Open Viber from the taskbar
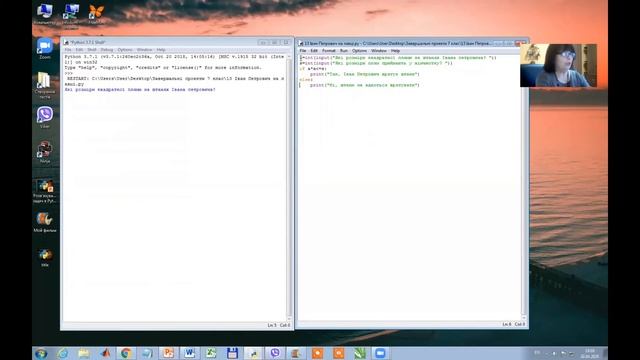Viewport: 640px width, 360px height. pos(275,353)
